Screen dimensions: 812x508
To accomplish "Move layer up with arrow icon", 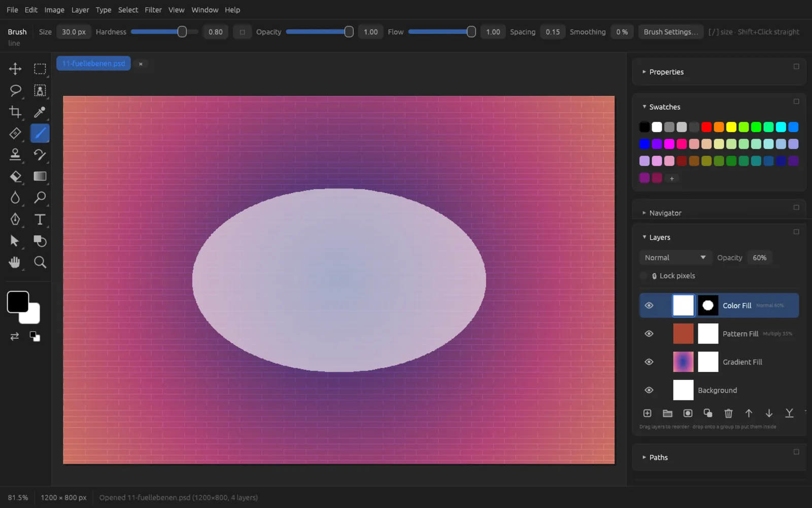I will (x=749, y=413).
